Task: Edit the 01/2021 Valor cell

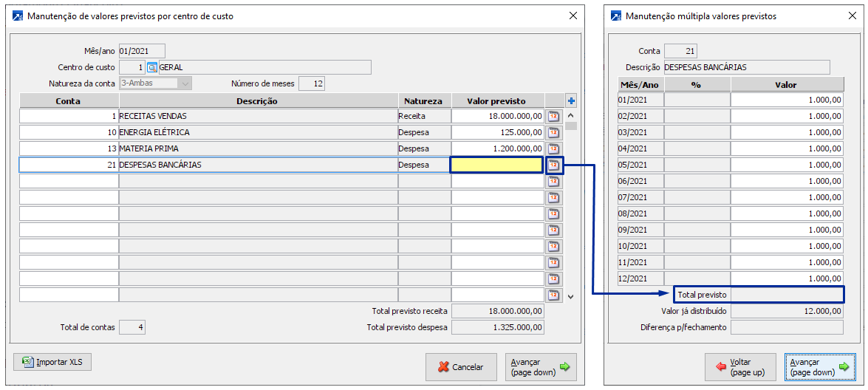Action: pos(787,100)
